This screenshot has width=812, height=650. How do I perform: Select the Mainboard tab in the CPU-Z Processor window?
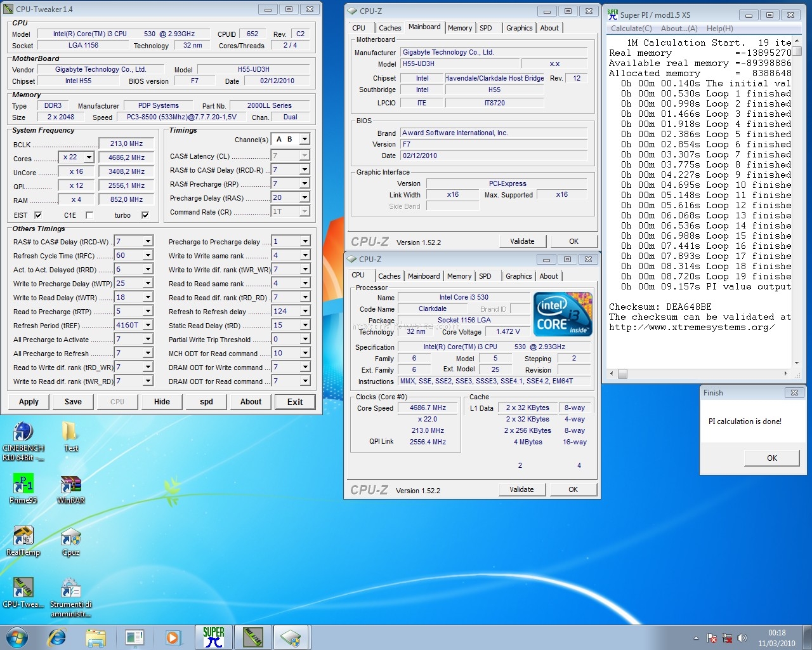point(424,276)
